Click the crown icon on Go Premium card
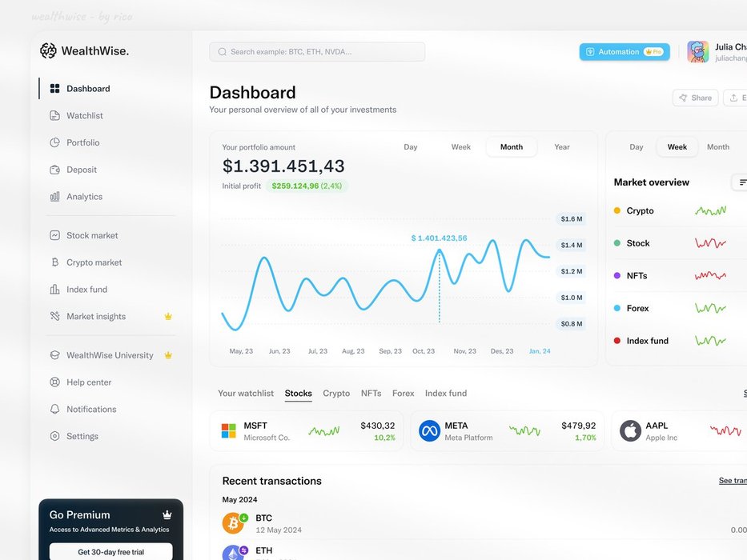 pos(167,514)
